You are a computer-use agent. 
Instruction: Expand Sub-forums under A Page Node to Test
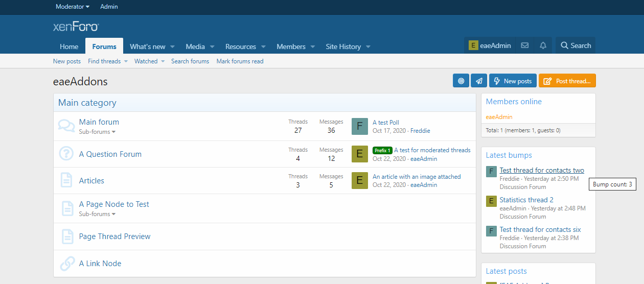97,214
